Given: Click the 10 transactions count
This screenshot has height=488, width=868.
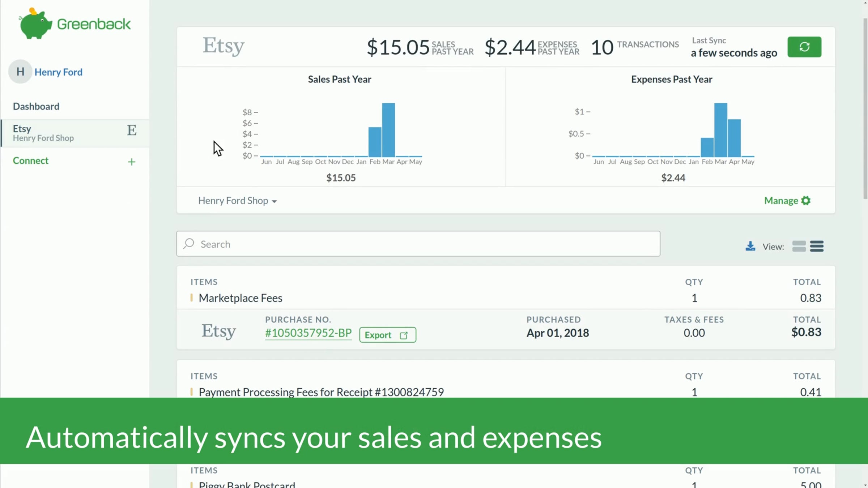Looking at the screenshot, I should coord(602,47).
